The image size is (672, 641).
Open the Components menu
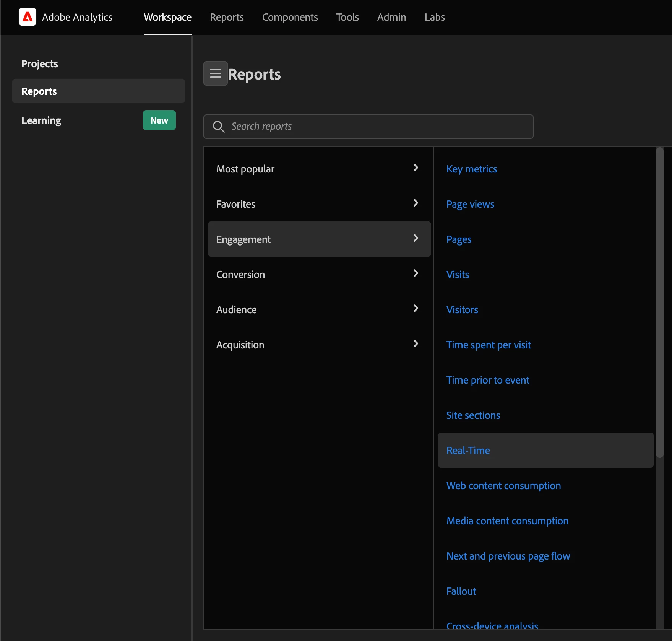click(x=290, y=17)
